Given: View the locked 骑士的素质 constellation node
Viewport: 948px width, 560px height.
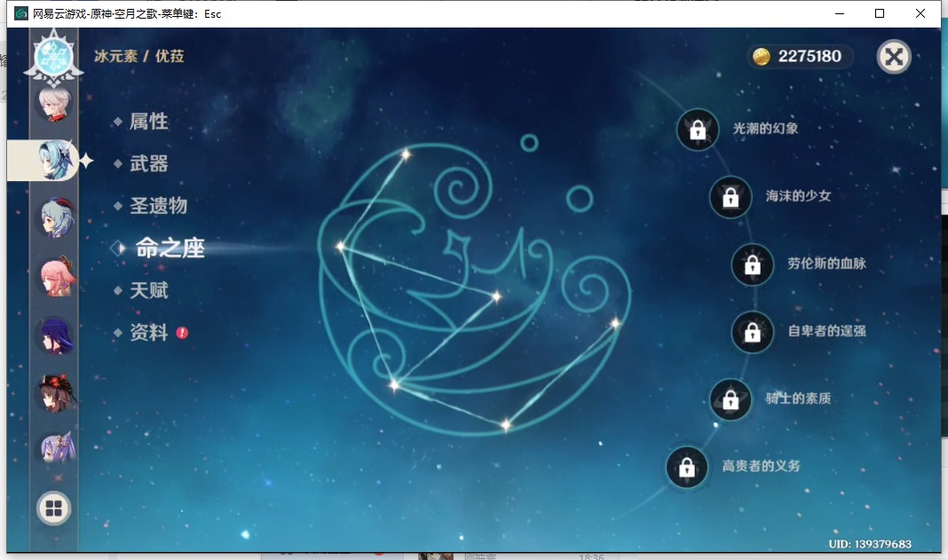Looking at the screenshot, I should tap(731, 399).
